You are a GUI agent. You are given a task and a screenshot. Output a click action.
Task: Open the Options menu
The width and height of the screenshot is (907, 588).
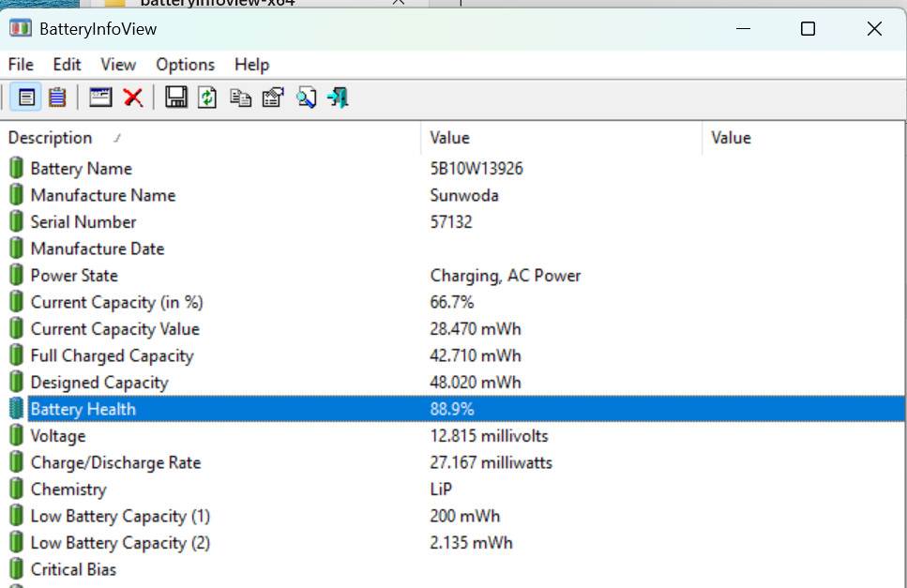click(x=185, y=65)
